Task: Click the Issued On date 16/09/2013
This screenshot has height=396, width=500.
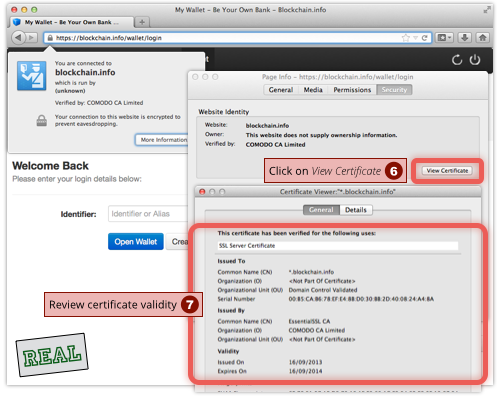Action: tap(305, 362)
